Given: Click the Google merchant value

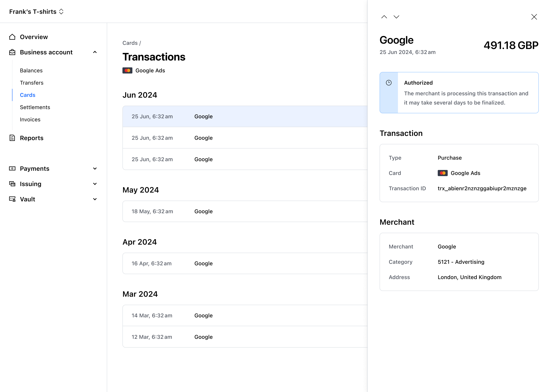Looking at the screenshot, I should [x=447, y=247].
